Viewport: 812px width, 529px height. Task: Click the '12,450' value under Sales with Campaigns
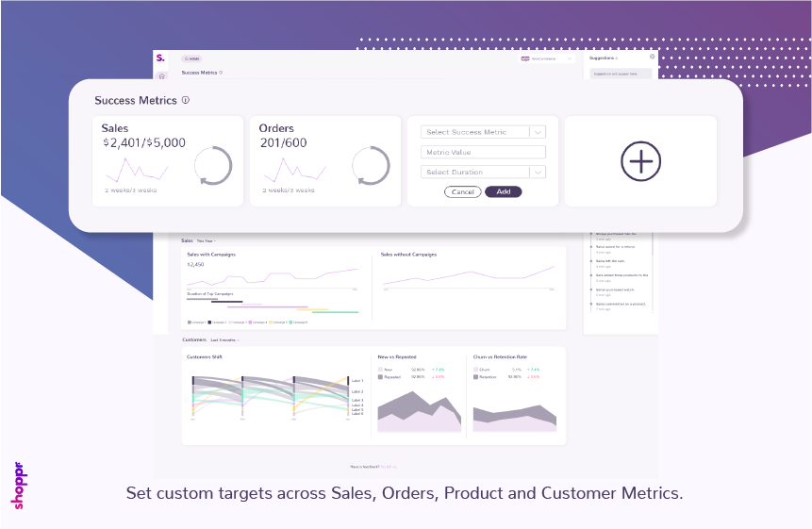point(195,264)
